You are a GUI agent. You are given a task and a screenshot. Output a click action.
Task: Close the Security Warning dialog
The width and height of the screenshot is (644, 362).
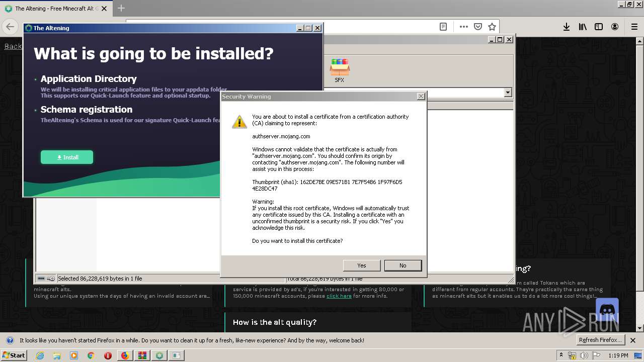tap(421, 97)
